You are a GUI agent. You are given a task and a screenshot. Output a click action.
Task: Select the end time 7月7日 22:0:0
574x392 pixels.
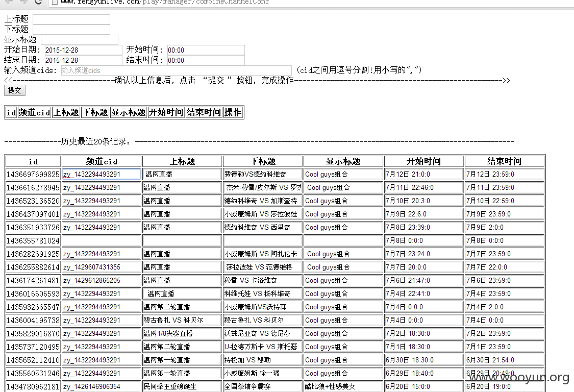pyautogui.click(x=504, y=267)
